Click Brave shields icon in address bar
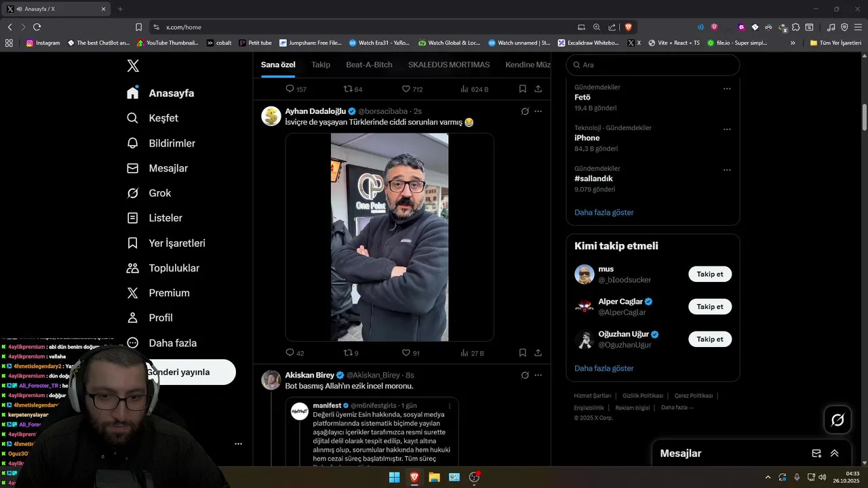This screenshot has height=488, width=868. (629, 27)
